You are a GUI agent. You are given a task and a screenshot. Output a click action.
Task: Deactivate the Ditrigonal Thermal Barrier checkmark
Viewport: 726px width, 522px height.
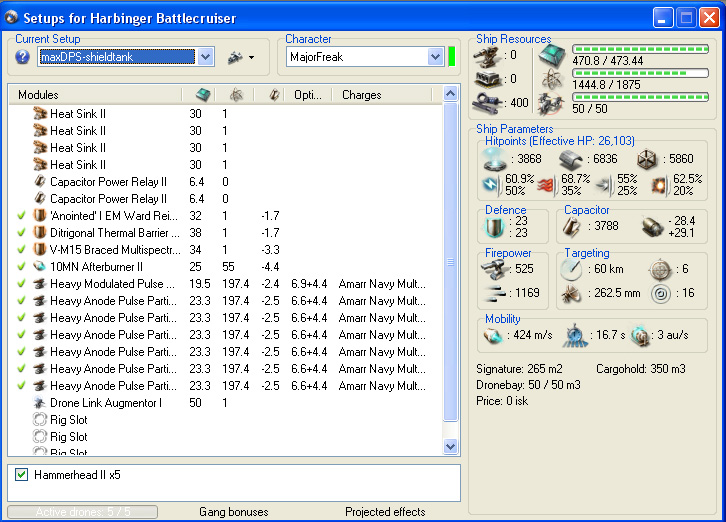(x=22, y=233)
